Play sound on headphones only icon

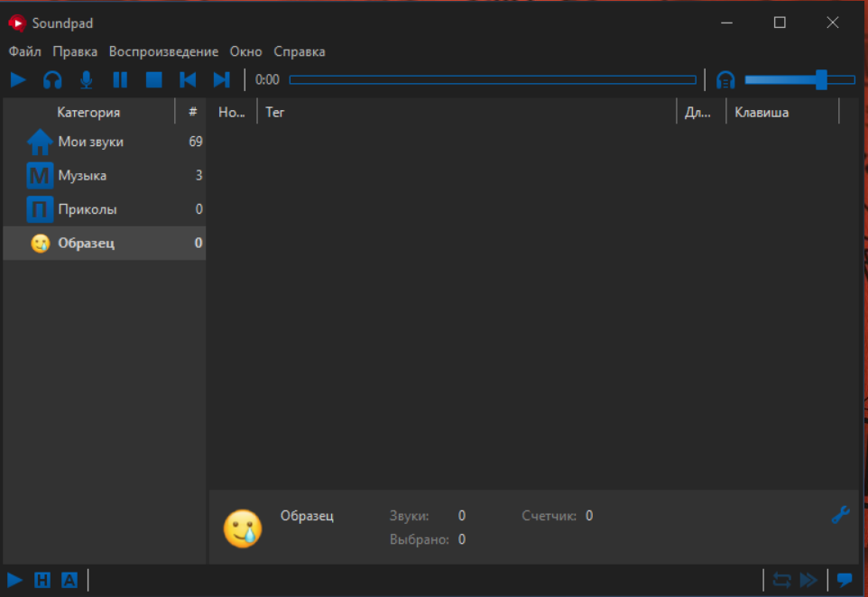coord(52,79)
